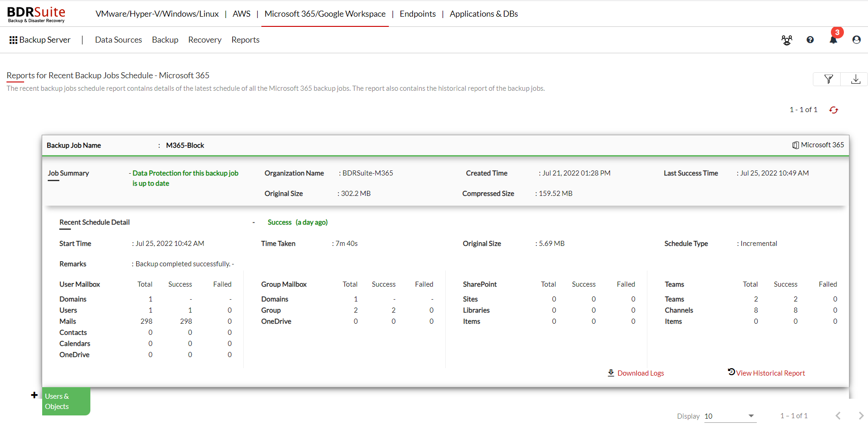The image size is (868, 427).
Task: Select Microsoft 365/Google Workspace tab
Action: [325, 14]
